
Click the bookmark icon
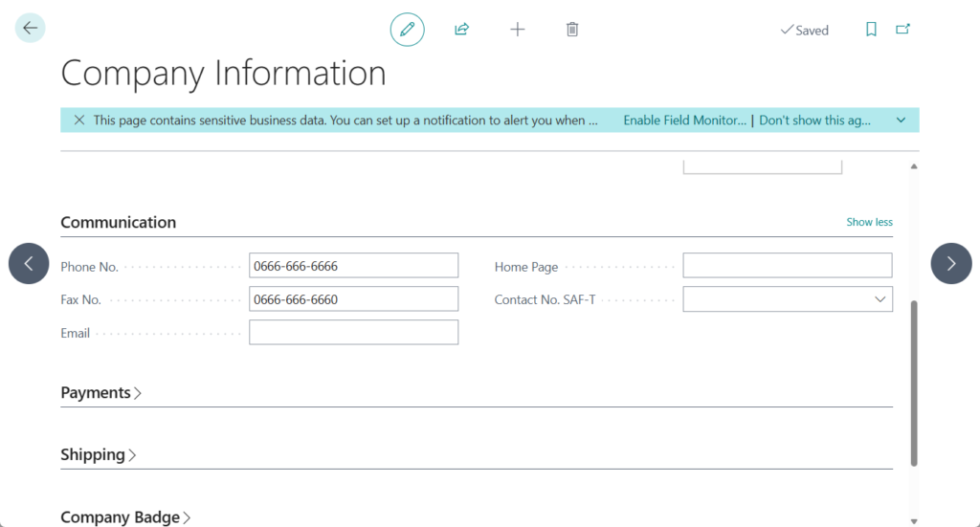click(x=871, y=30)
